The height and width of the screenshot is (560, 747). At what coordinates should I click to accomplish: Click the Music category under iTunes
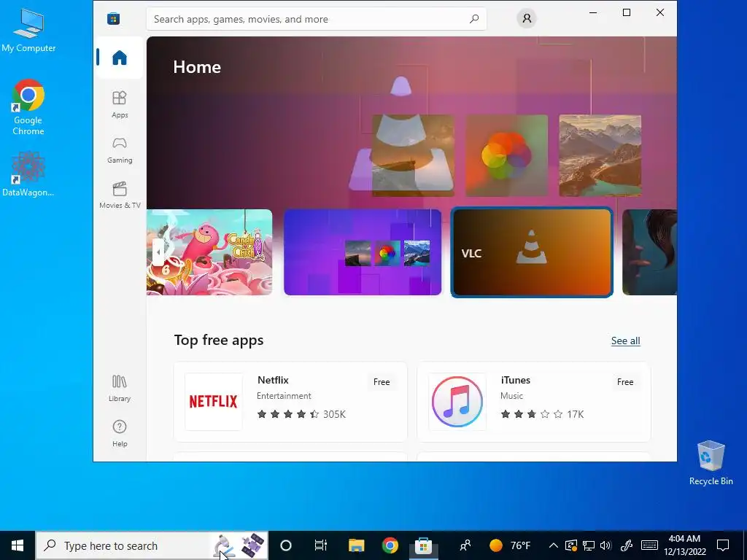point(511,396)
